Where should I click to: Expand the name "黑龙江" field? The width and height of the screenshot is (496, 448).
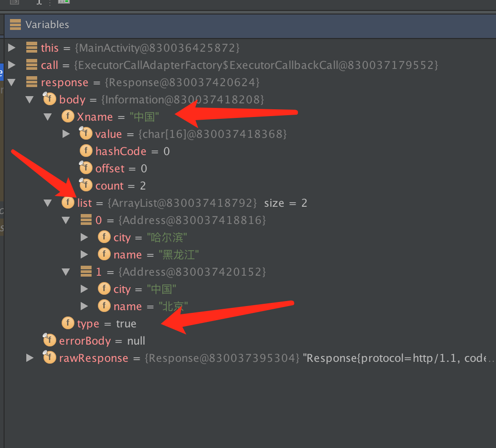84,254
